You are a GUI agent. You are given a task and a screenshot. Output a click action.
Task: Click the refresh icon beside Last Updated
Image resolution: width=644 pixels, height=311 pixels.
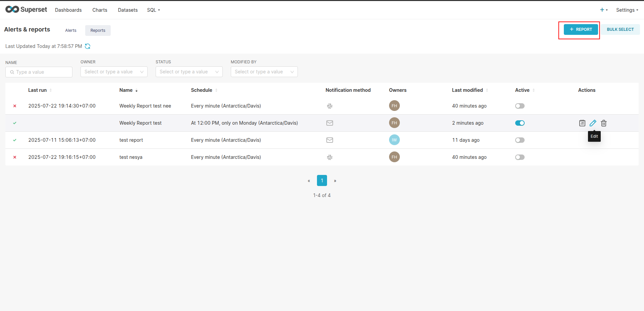pos(88,46)
